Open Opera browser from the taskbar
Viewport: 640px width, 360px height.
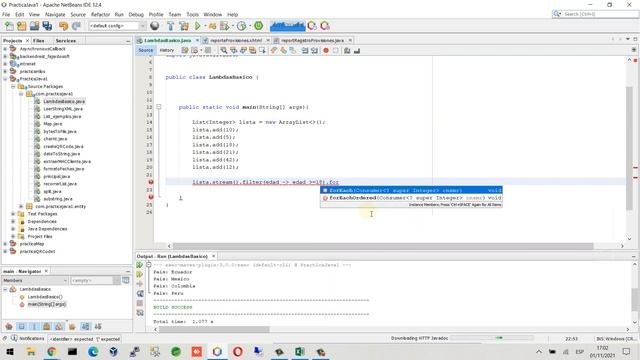coord(238,351)
